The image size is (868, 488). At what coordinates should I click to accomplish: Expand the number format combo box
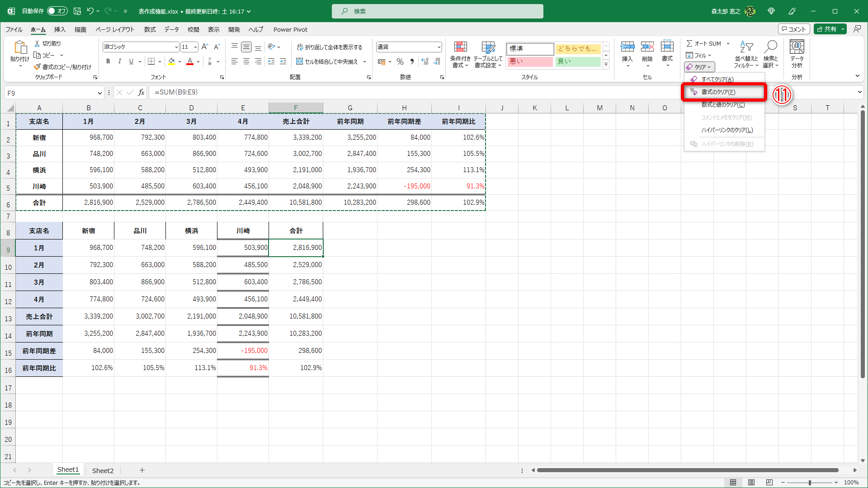[x=439, y=47]
